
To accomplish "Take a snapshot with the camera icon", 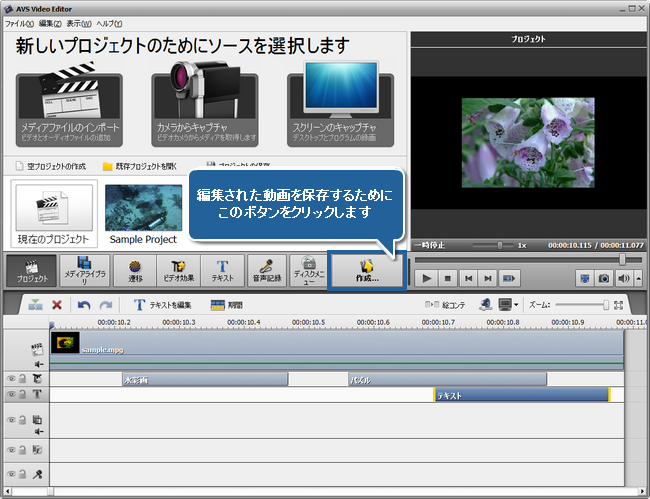I will pos(603,278).
